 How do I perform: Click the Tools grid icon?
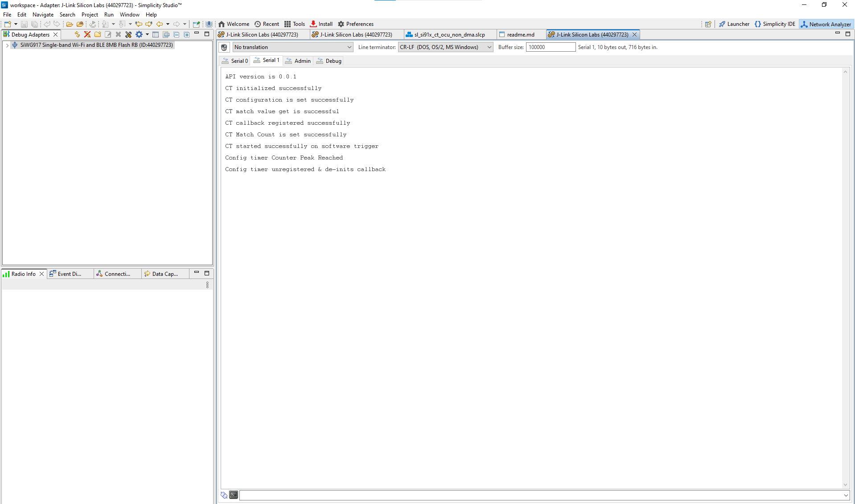(288, 24)
